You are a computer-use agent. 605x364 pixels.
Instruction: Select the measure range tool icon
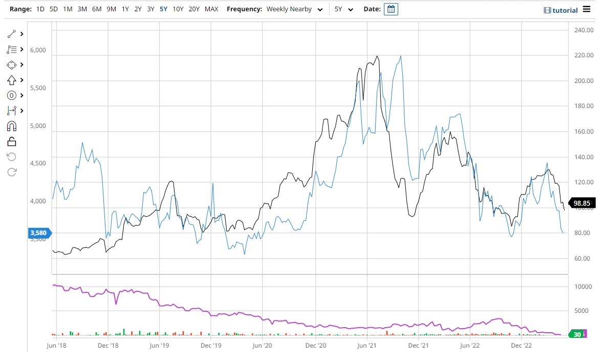12,111
